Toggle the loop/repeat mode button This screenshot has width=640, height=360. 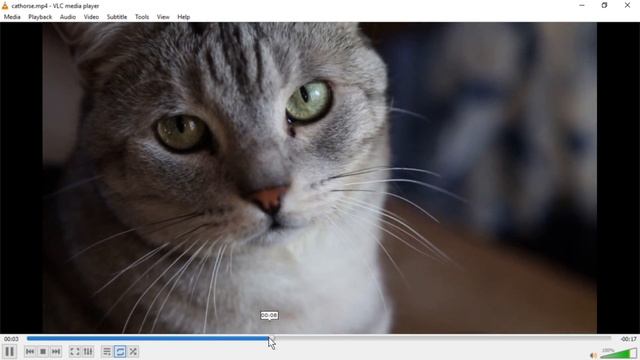click(120, 351)
